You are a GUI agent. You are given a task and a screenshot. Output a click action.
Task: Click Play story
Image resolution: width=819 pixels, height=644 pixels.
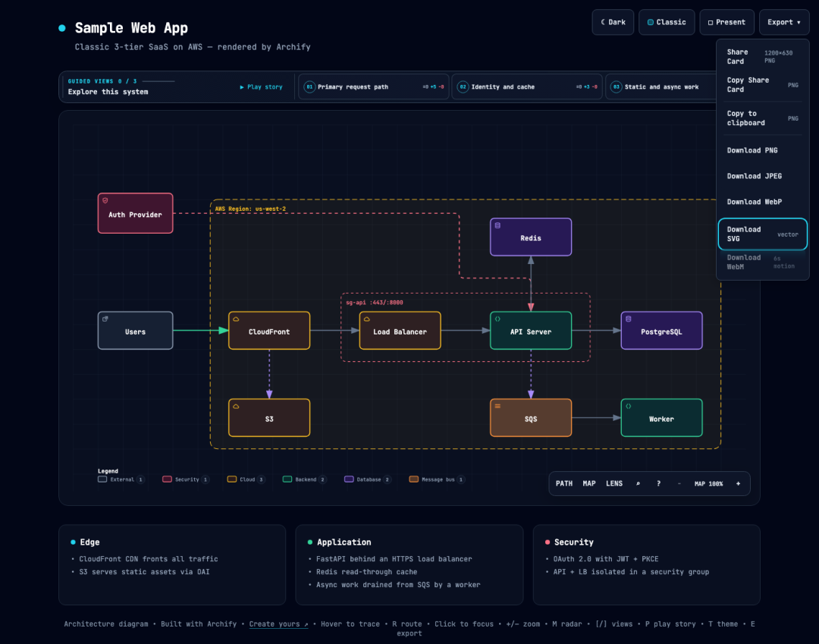[261, 87]
